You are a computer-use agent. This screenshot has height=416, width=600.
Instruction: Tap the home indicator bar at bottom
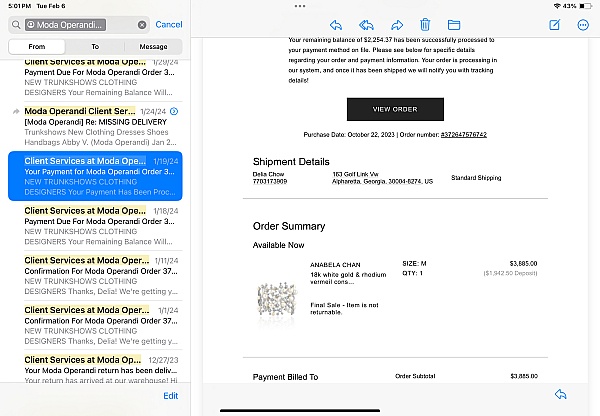300,411
